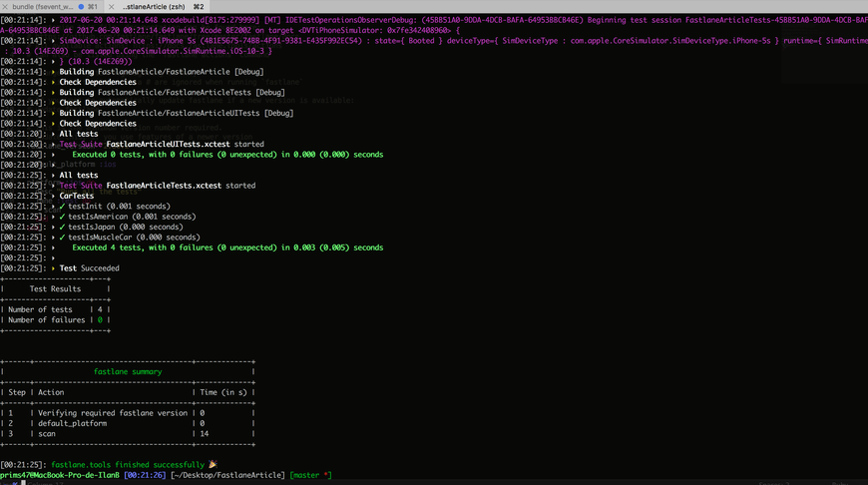The image size is (868, 485).
Task: Click the 'CarTests' line
Action: coord(77,196)
